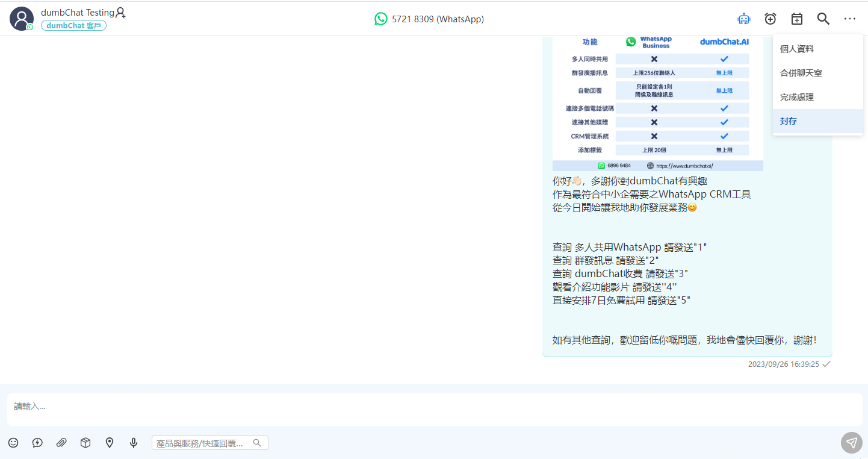Click the contact avatar picture

22,19
